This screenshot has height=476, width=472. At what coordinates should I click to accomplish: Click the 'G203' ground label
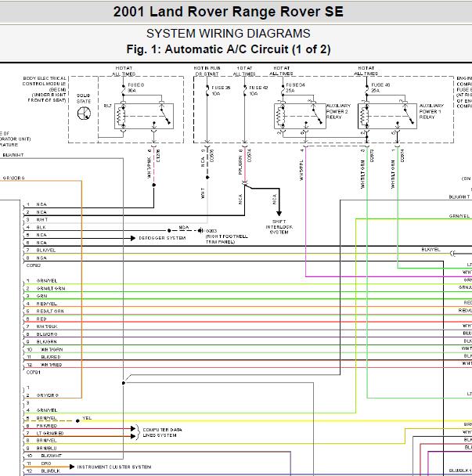pyautogui.click(x=211, y=231)
